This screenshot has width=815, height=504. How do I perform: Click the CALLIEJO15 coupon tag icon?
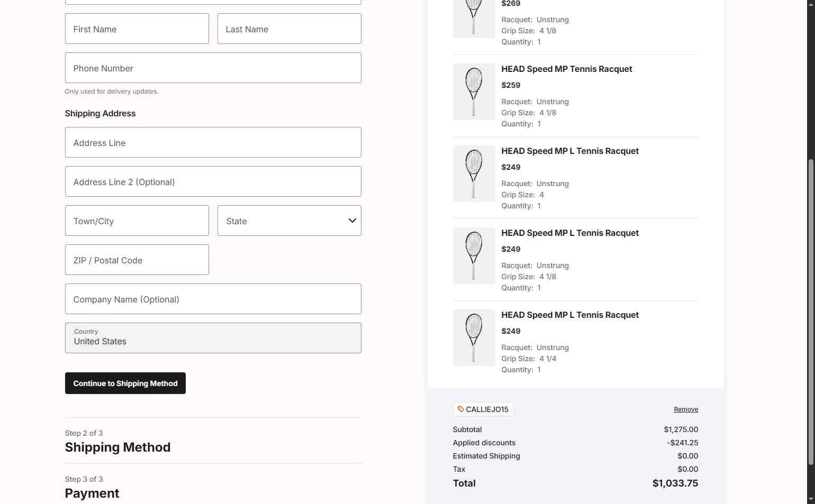[x=460, y=409]
